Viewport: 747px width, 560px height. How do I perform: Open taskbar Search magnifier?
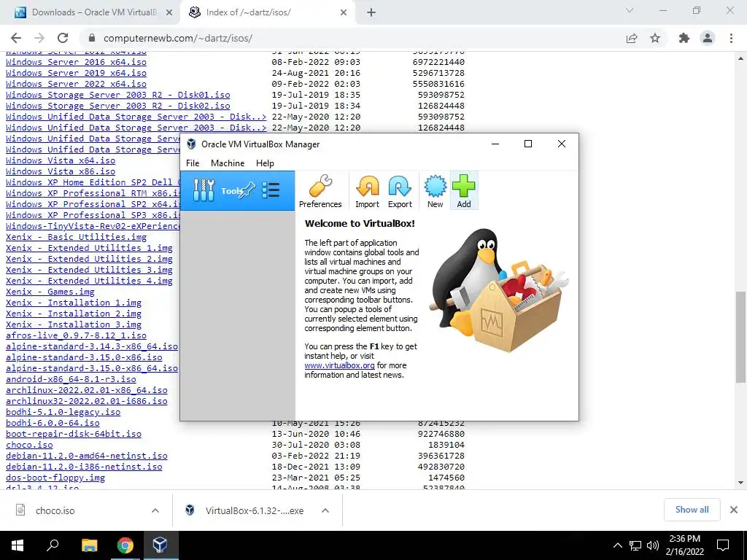(53, 545)
